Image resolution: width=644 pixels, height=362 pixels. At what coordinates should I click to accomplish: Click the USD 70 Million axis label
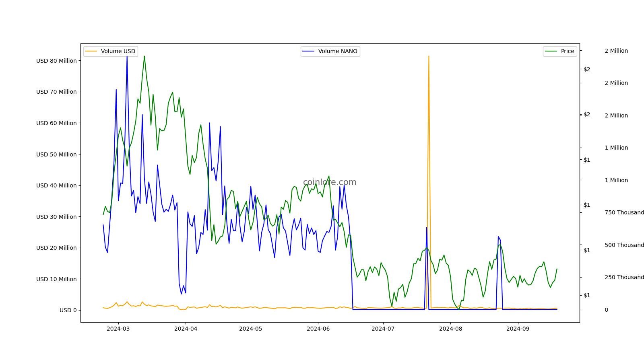[56, 92]
